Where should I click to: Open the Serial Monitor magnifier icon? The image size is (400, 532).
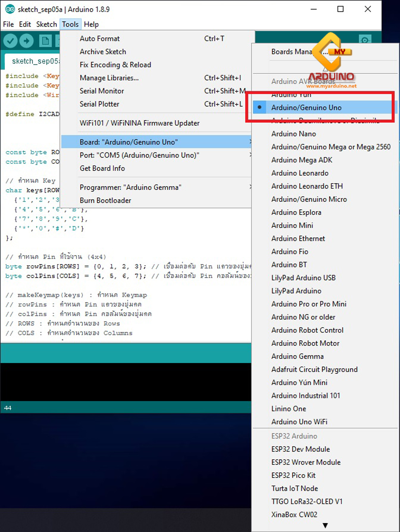tap(365, 40)
